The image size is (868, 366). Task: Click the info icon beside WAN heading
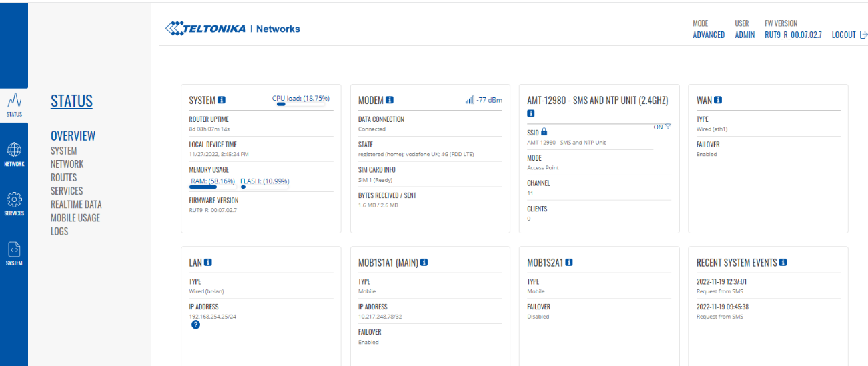click(x=718, y=101)
